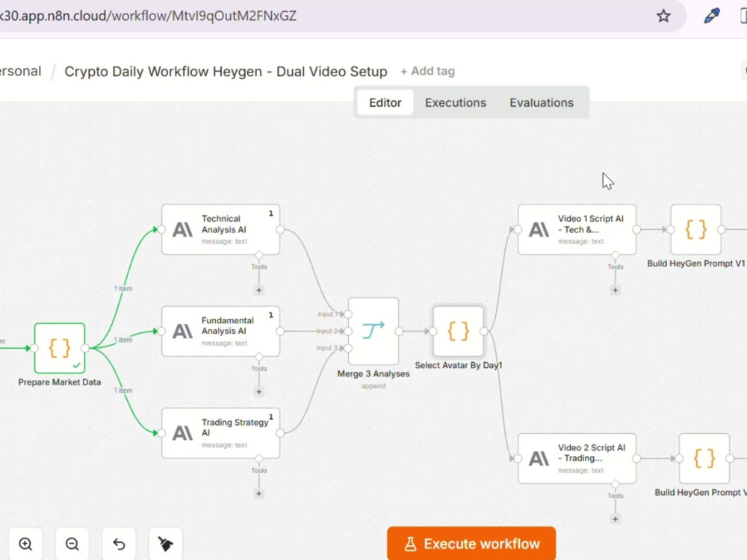
Task: Click Input 3 connector of Merge node
Action: (348, 348)
